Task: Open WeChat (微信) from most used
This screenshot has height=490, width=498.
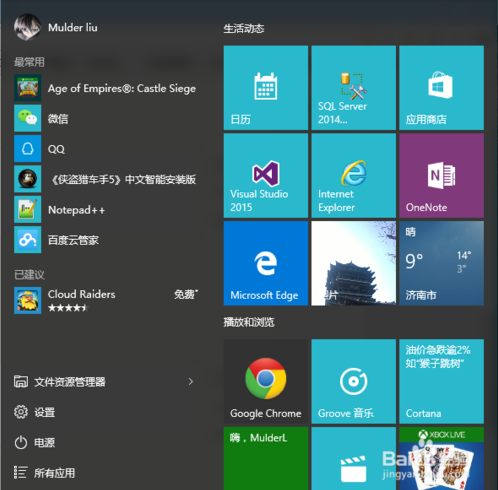Action: [105, 118]
